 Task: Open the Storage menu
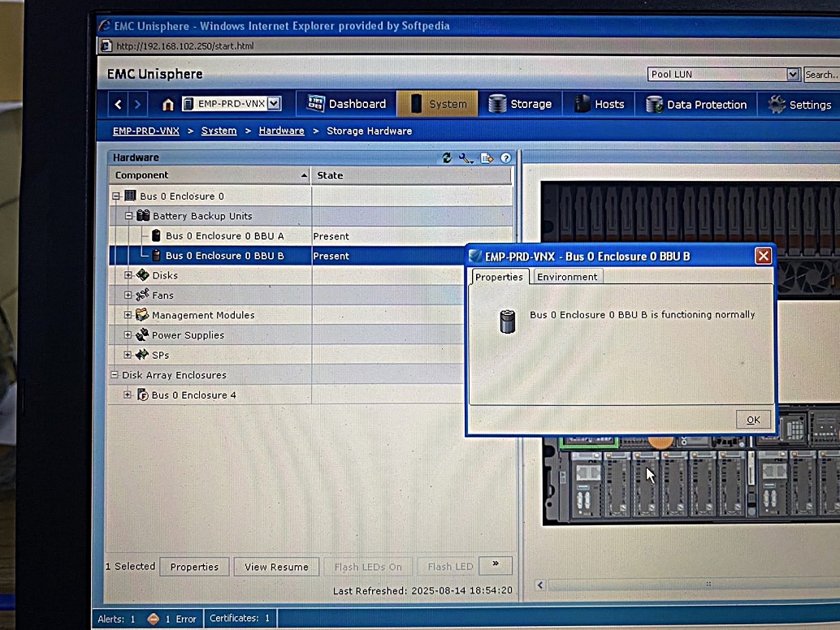coord(520,104)
